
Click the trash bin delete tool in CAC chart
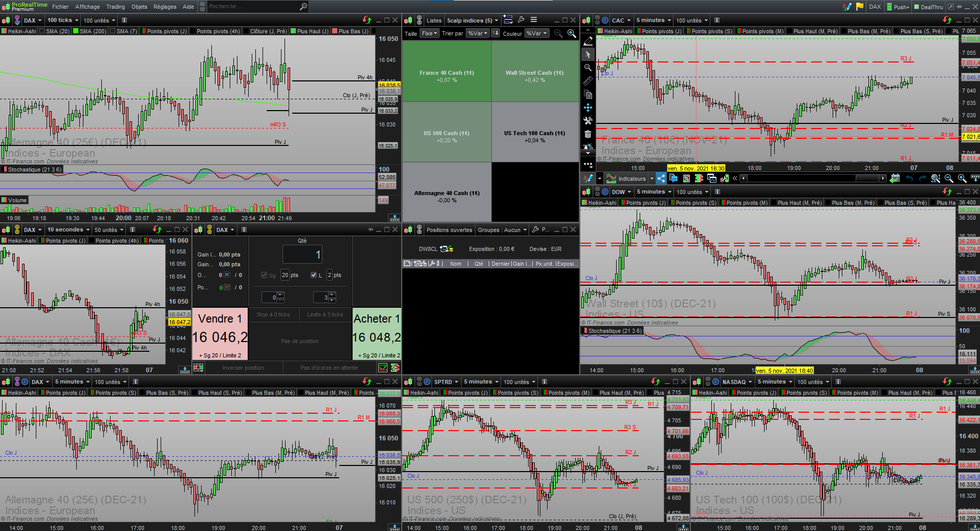pos(588,134)
